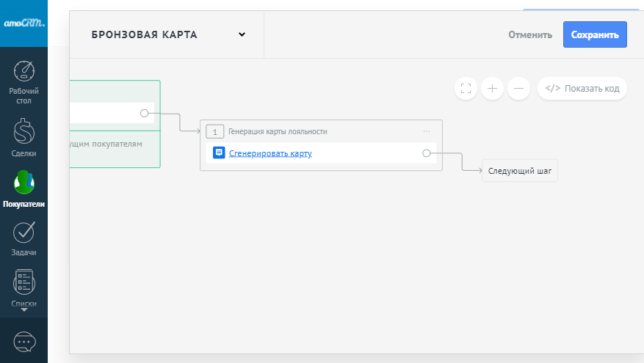Open Сделки deals section
The height and width of the screenshot is (363, 644).
24,133
